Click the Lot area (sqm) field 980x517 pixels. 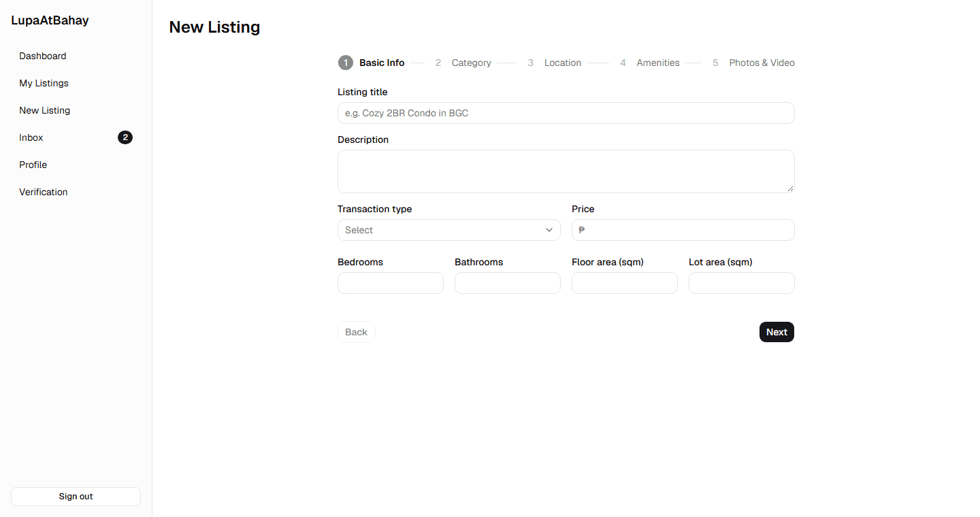[742, 283]
